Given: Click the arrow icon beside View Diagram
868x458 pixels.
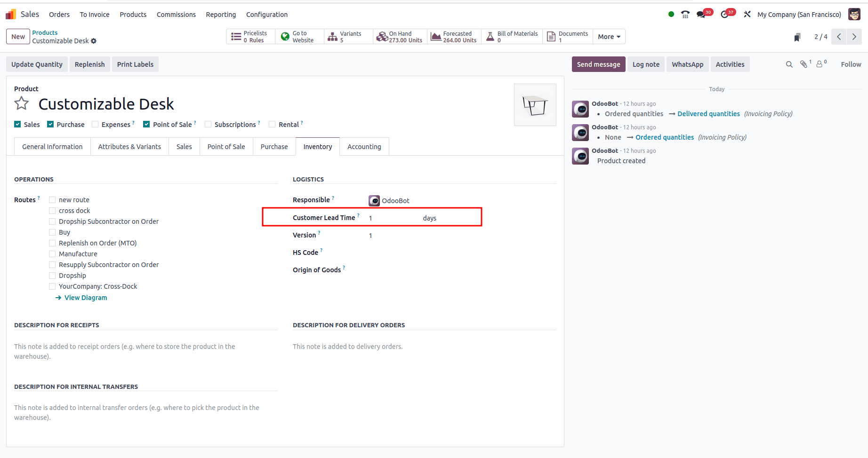Looking at the screenshot, I should point(58,298).
